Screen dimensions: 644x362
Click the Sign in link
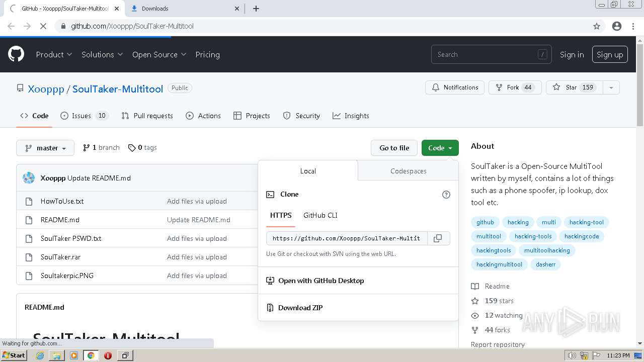tap(572, 54)
